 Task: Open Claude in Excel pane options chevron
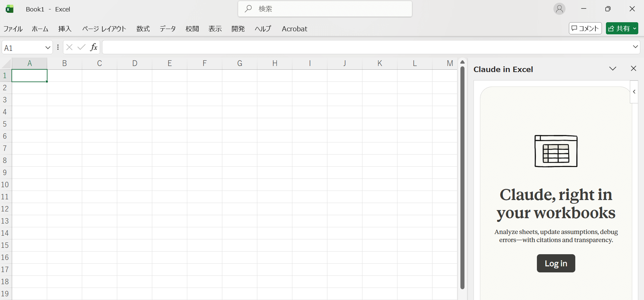coord(613,69)
